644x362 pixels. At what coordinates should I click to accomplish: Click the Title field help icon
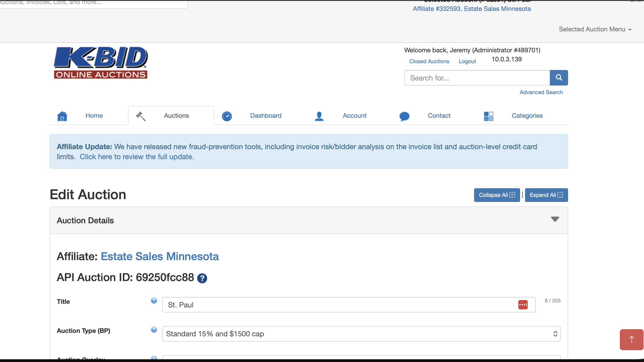point(154,301)
